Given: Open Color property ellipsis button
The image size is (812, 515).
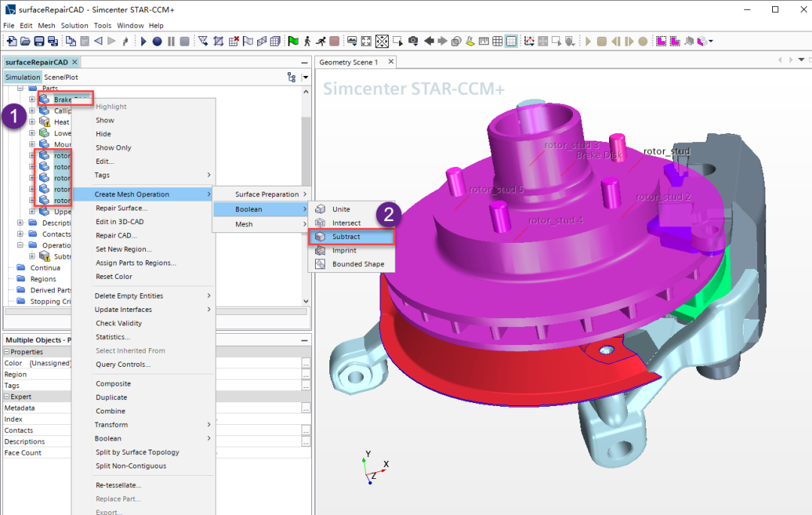Looking at the screenshot, I should click(x=306, y=363).
